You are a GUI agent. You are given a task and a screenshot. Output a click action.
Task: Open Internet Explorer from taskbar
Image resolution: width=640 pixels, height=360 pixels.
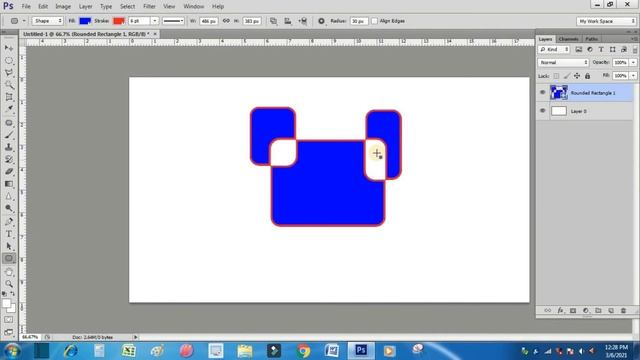tap(70, 351)
